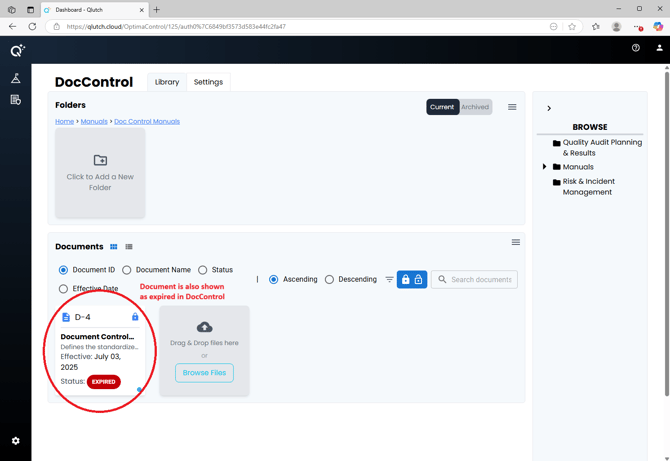670x461 pixels.
Task: Open browser favorites list icon
Action: pos(596,26)
